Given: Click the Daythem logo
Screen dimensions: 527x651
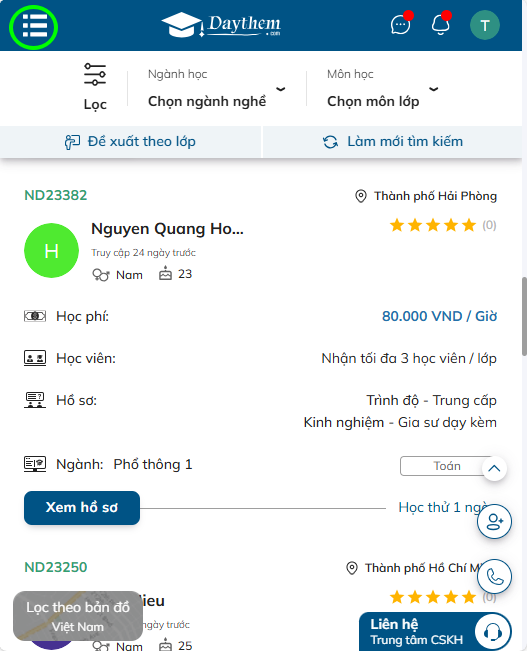Looking at the screenshot, I should tap(222, 25).
